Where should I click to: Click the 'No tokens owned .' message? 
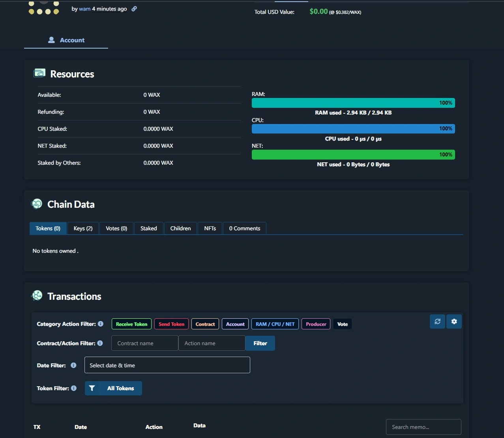pyautogui.click(x=55, y=251)
